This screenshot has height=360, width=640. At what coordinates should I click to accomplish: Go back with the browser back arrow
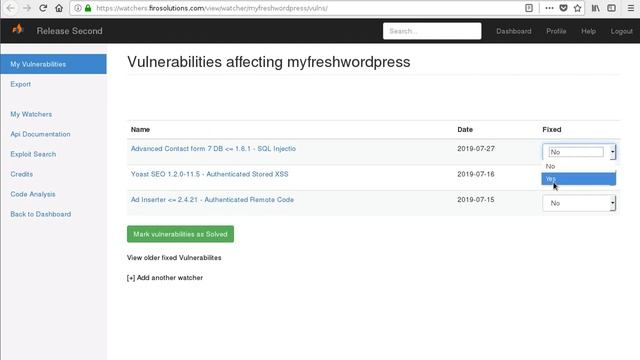click(x=11, y=8)
